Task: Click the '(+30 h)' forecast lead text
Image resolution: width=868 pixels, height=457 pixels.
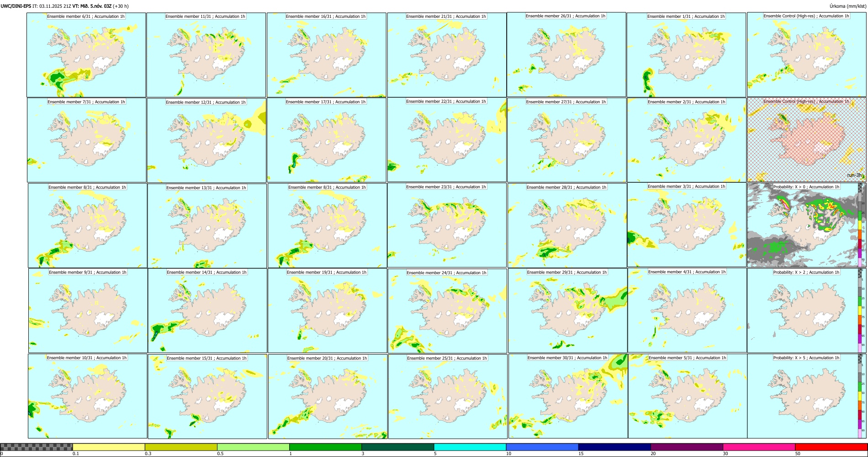Action: [121, 6]
